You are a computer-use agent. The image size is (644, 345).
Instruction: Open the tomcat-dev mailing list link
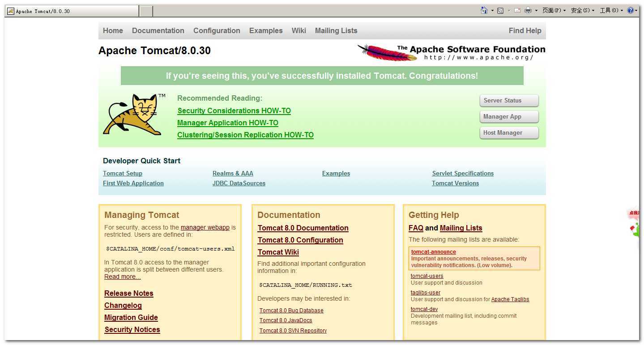point(424,309)
